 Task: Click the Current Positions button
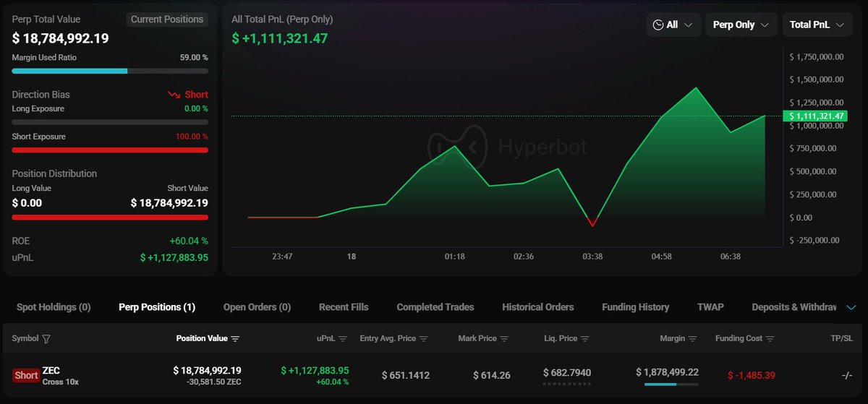click(167, 20)
